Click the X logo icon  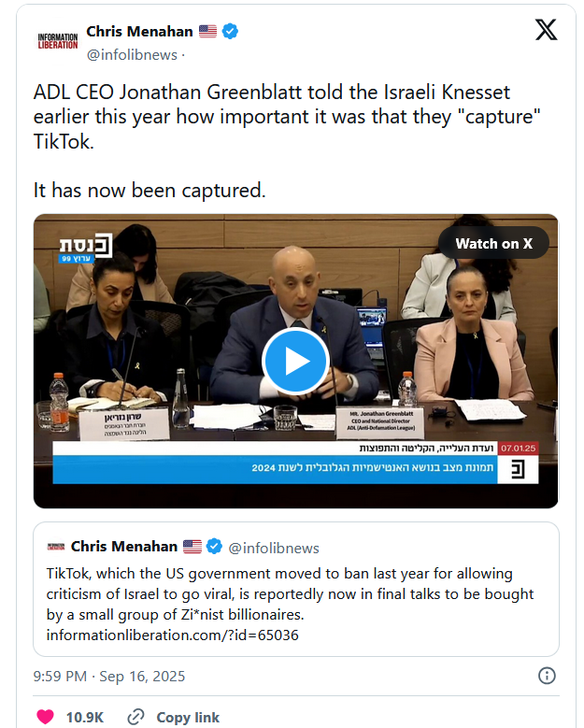(x=546, y=30)
